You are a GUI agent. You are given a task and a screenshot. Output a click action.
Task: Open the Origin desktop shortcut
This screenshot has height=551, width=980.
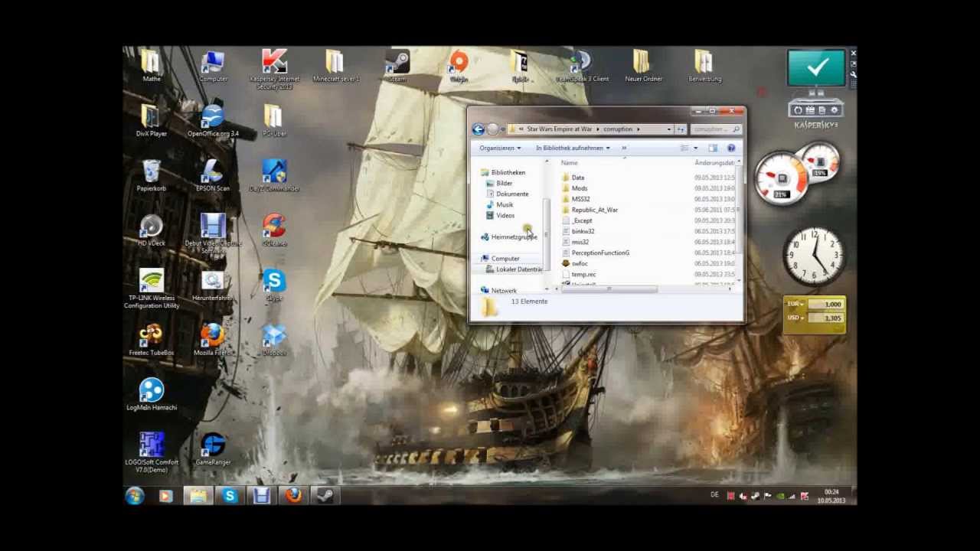point(459,67)
